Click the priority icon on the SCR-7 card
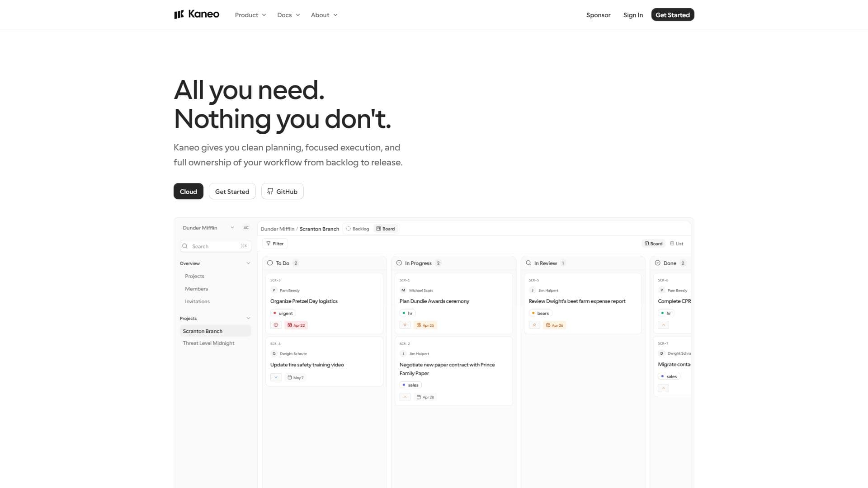The image size is (868, 488). (x=663, y=388)
